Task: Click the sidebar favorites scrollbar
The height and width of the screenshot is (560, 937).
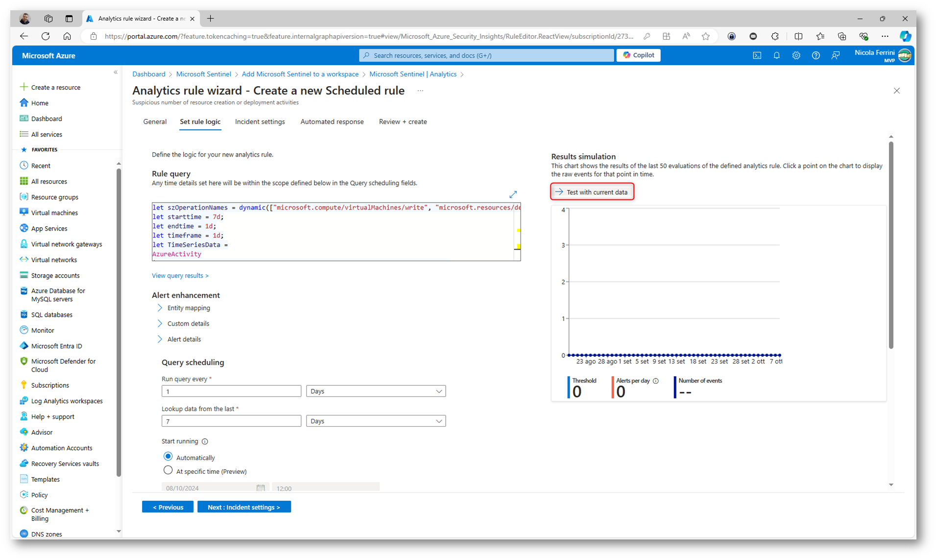Action: 119,323
